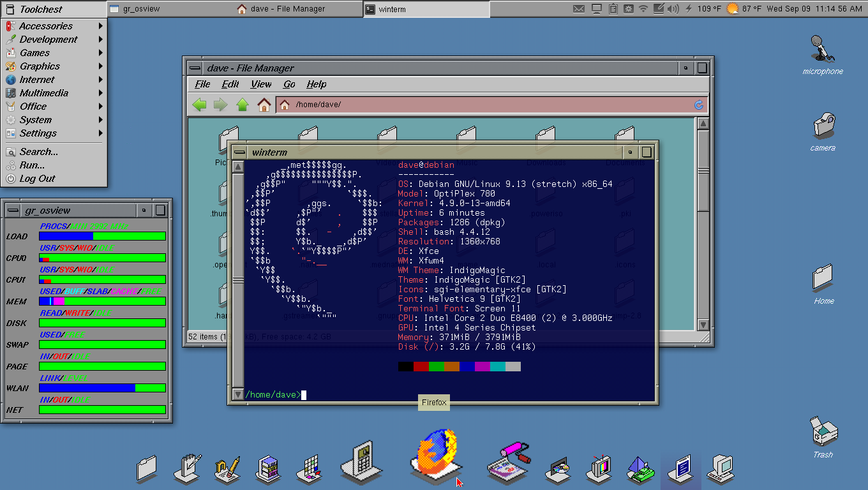Open Office in the Toolchest
Screen dimensions: 868x490
point(54,107)
